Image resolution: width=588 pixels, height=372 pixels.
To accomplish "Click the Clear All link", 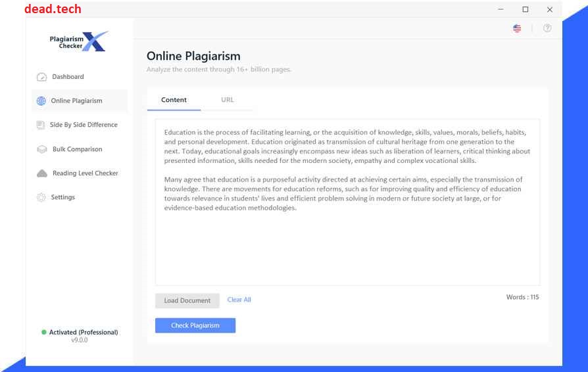I will [239, 300].
